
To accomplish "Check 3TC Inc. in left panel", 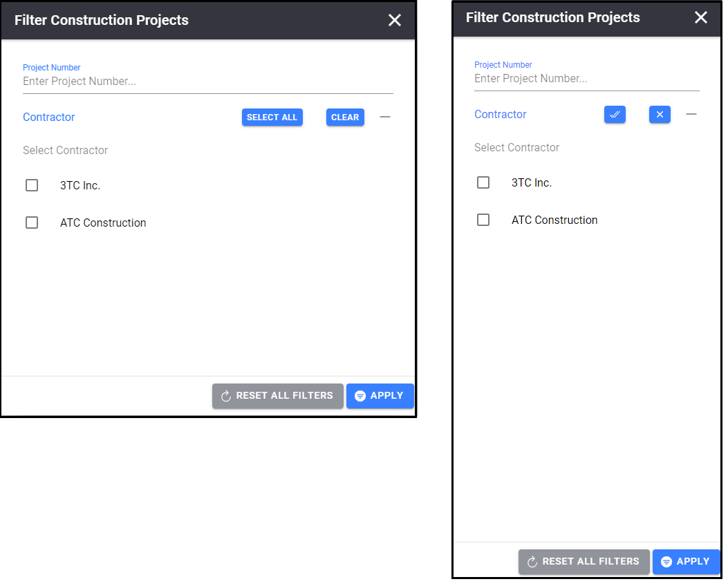I will coord(32,186).
